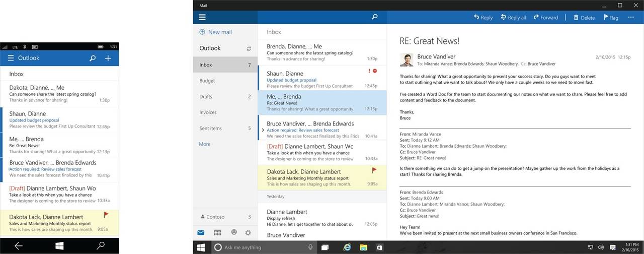
Task: Tap the plus icon to compose on phone
Action: [x=108, y=58]
